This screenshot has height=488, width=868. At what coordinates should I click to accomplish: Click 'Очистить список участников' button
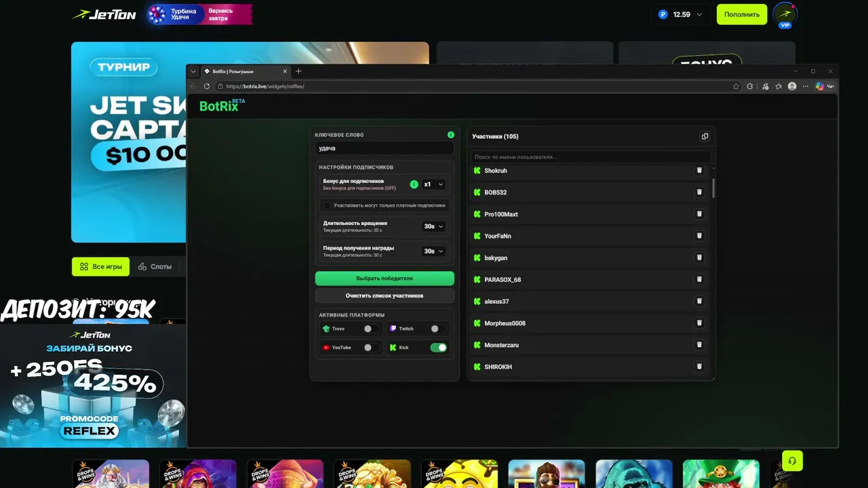[x=384, y=296]
